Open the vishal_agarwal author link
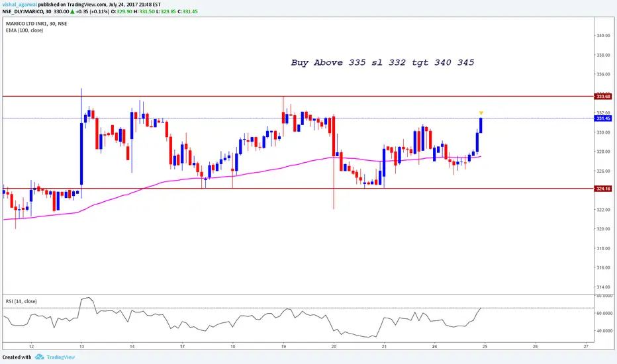The image size is (617, 364). pyautogui.click(x=19, y=5)
